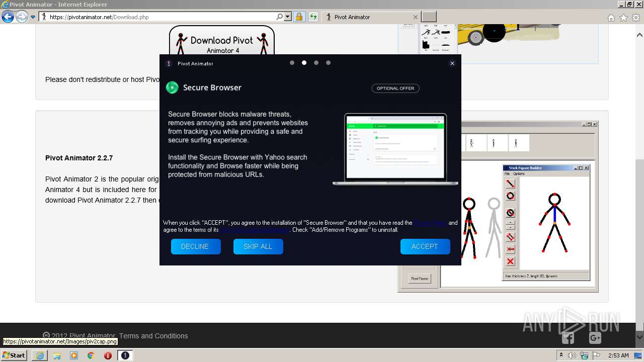This screenshot has width=644, height=362.
Task: Click the Google Plus icon in footer
Action: (x=595, y=338)
